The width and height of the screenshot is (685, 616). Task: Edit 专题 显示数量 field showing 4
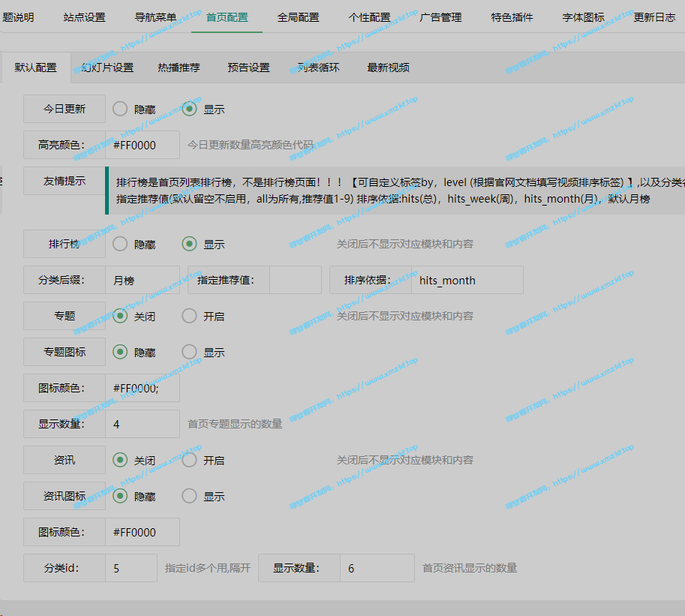click(x=143, y=424)
